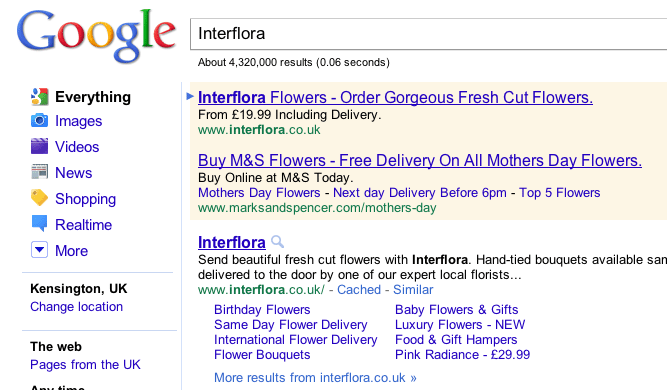The width and height of the screenshot is (667, 390).
Task: Open the Cached version link
Action: point(359,290)
